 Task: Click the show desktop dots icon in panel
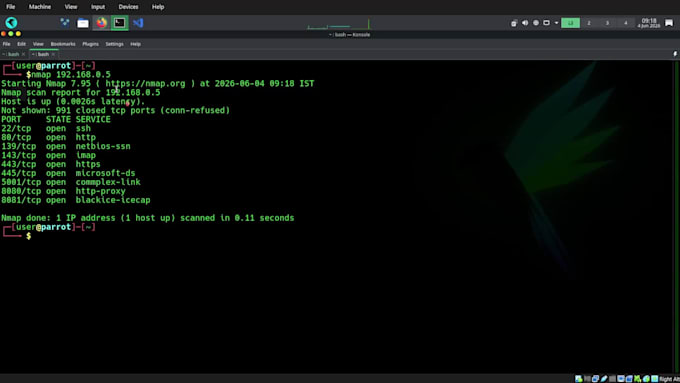(65, 23)
